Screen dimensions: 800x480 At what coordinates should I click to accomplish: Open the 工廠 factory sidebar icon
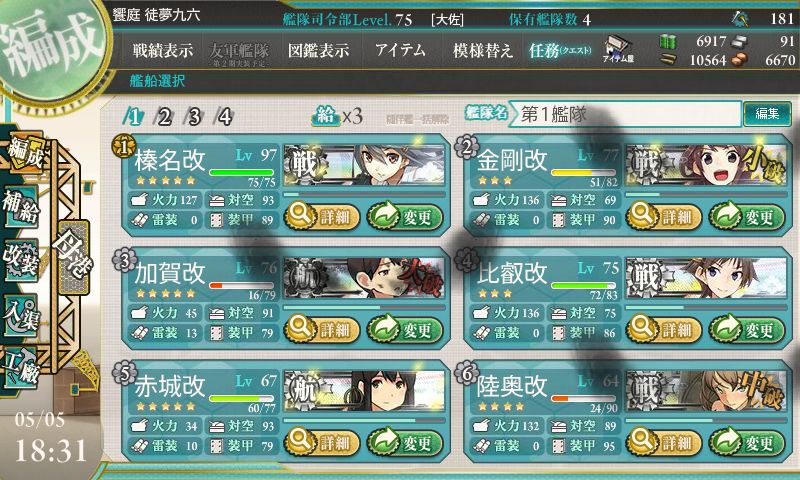click(21, 367)
